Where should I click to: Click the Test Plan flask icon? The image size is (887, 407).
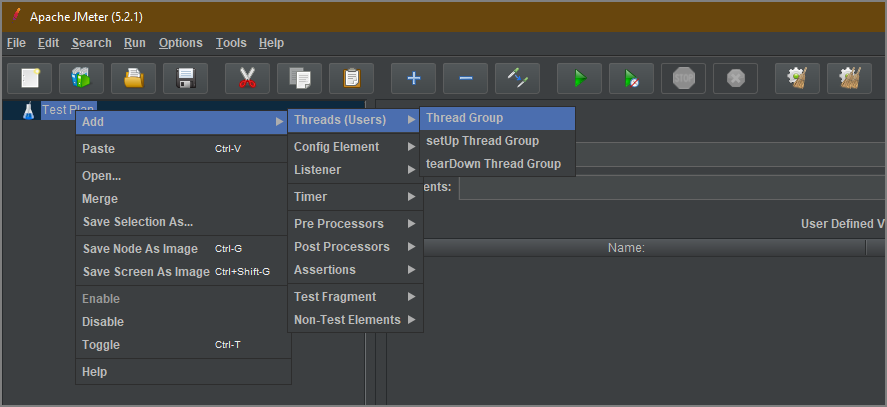(x=28, y=110)
